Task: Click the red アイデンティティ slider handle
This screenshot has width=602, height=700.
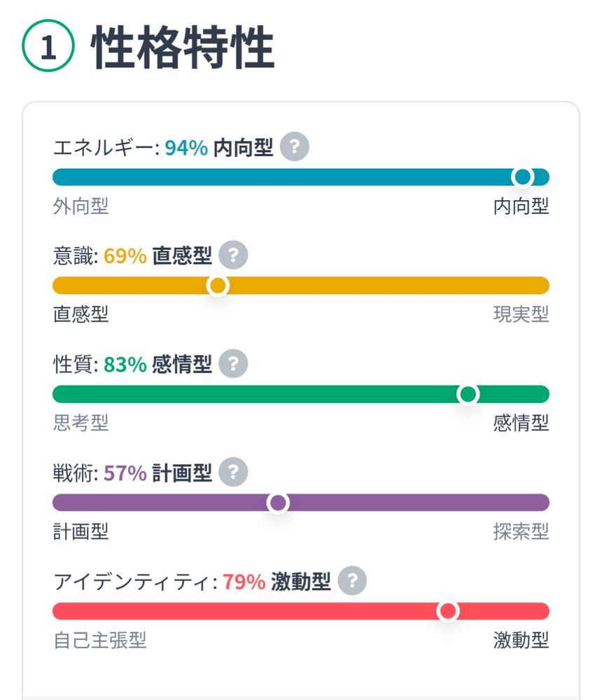Action: pos(447,611)
